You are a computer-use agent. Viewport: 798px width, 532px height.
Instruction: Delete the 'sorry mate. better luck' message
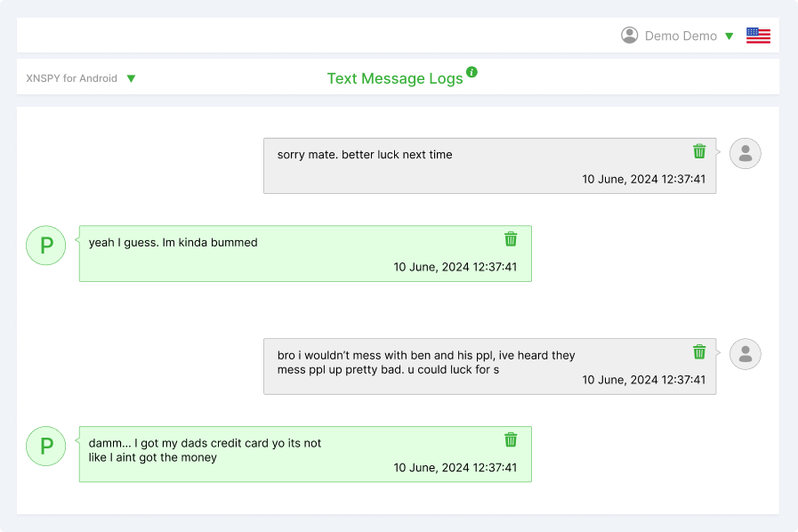pos(699,151)
